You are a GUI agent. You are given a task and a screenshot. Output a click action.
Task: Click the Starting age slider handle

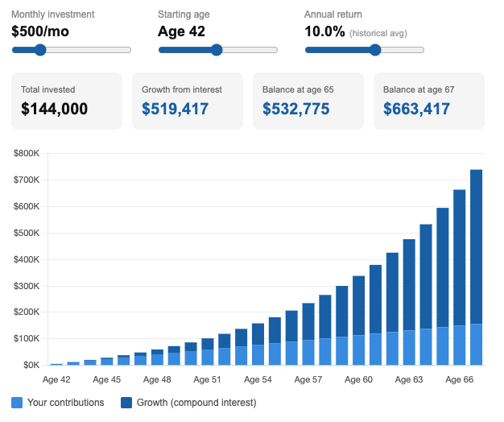coord(217,50)
